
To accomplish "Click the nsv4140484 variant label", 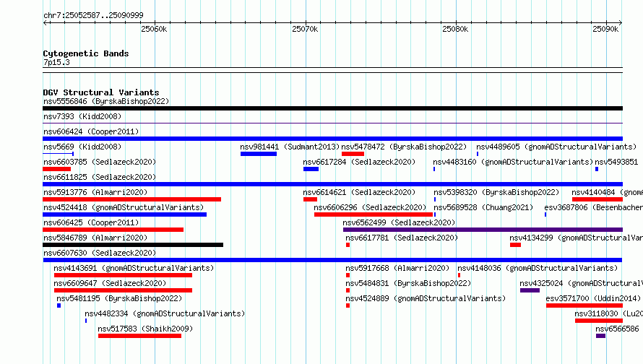I will coord(608,192).
